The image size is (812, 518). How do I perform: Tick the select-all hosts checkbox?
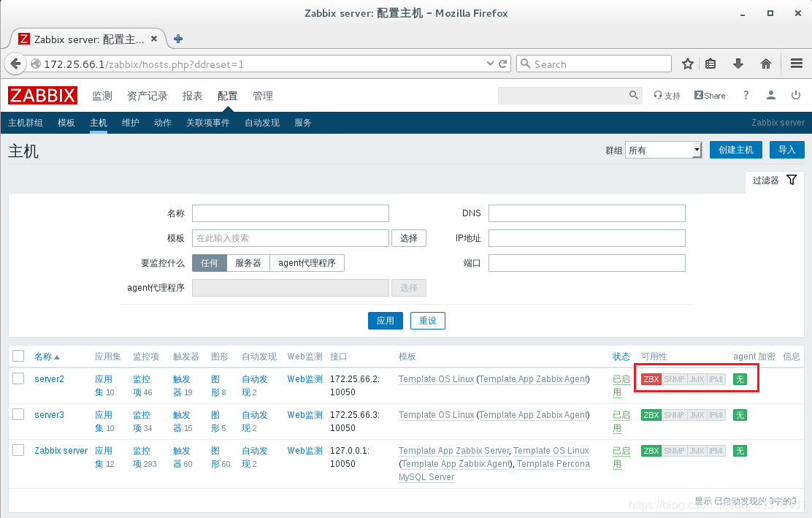tap(19, 356)
